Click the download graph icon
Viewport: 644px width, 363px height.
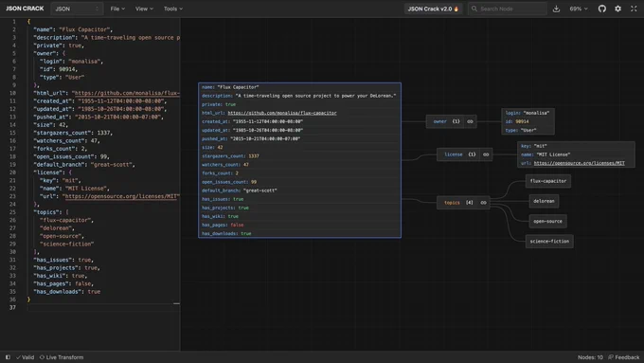(x=556, y=9)
